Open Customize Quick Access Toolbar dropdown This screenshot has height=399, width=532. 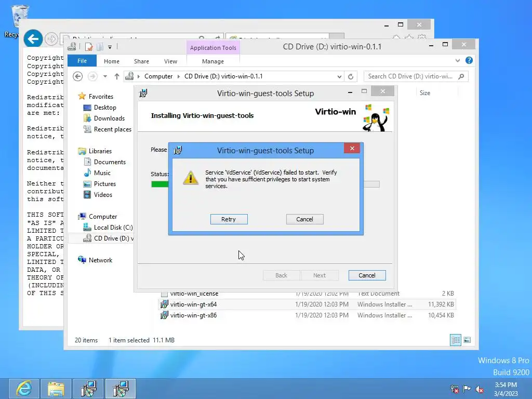tap(110, 47)
